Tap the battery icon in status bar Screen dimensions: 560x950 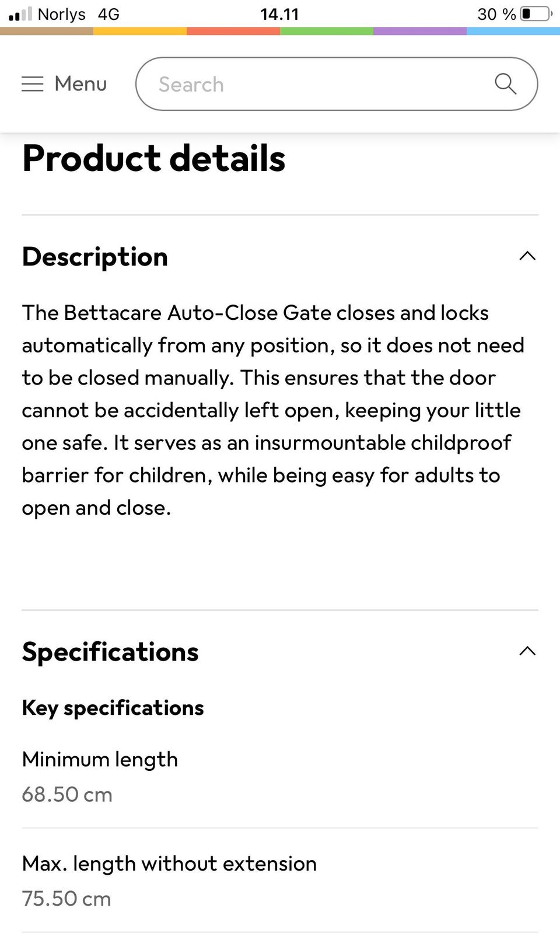[535, 13]
